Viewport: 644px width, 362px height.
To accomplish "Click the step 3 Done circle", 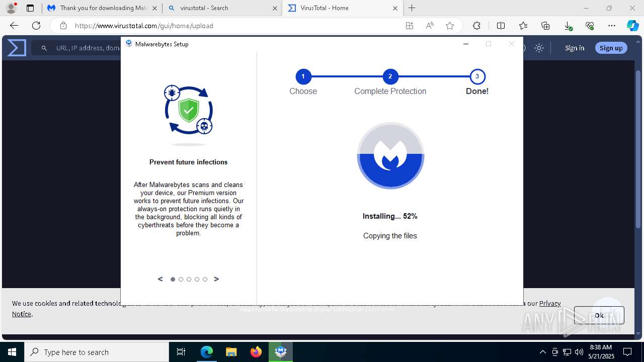I will [477, 76].
